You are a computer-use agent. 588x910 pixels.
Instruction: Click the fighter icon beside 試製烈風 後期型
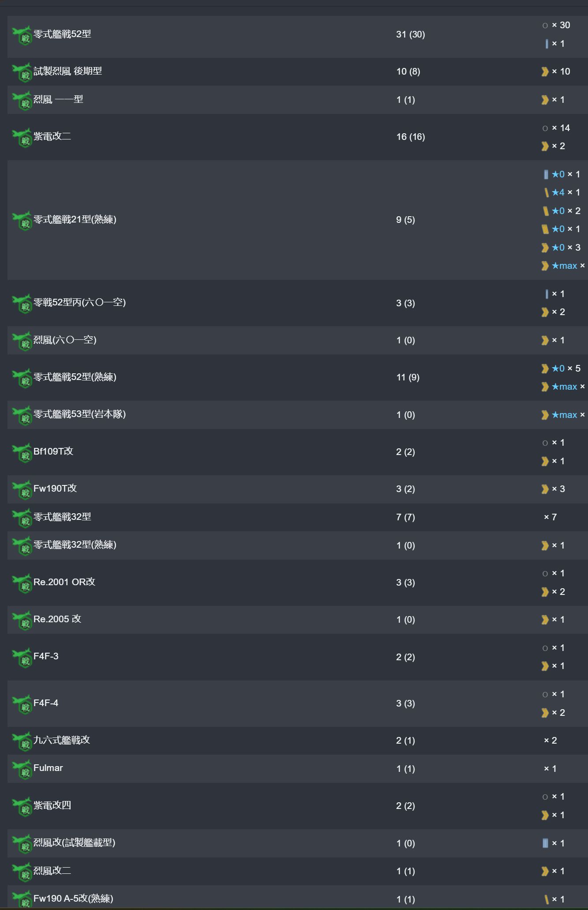point(22,72)
